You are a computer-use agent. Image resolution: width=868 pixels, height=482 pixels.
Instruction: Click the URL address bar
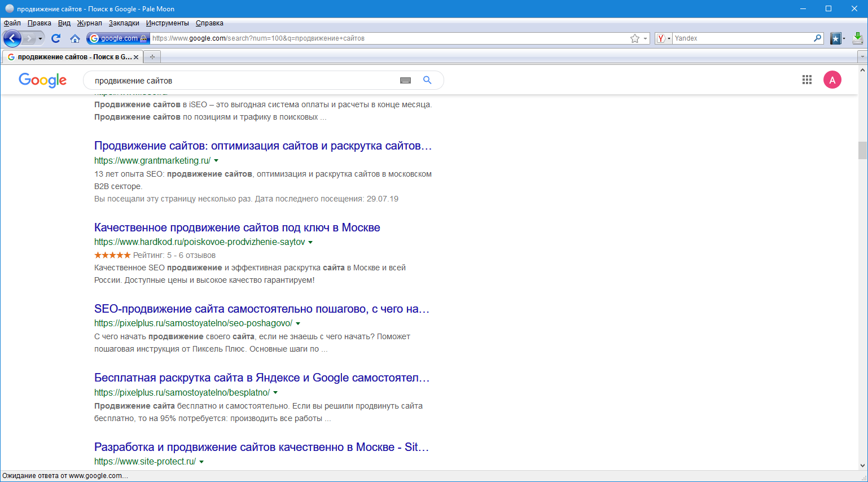[x=389, y=38]
